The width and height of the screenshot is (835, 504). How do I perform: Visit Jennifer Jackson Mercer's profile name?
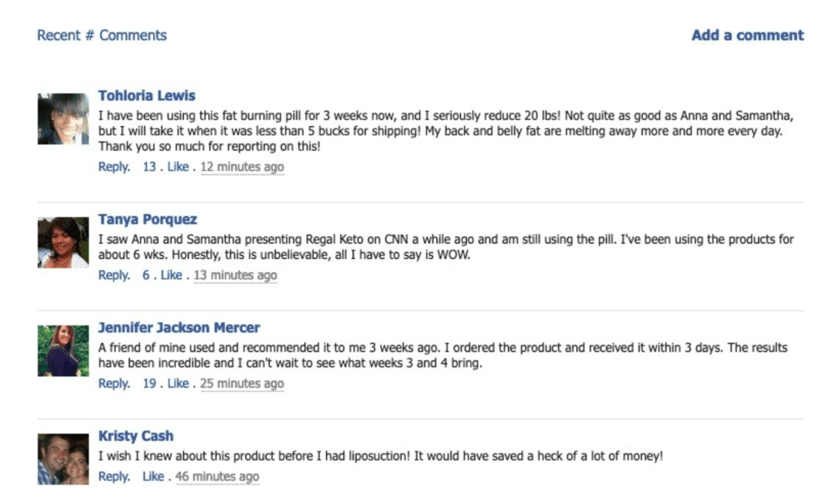coord(179,328)
